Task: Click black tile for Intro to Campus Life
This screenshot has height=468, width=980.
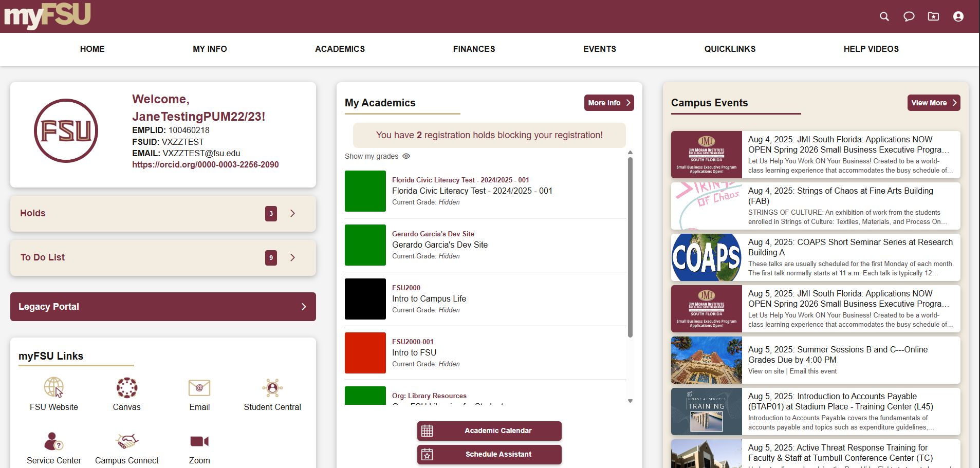Action: click(365, 299)
